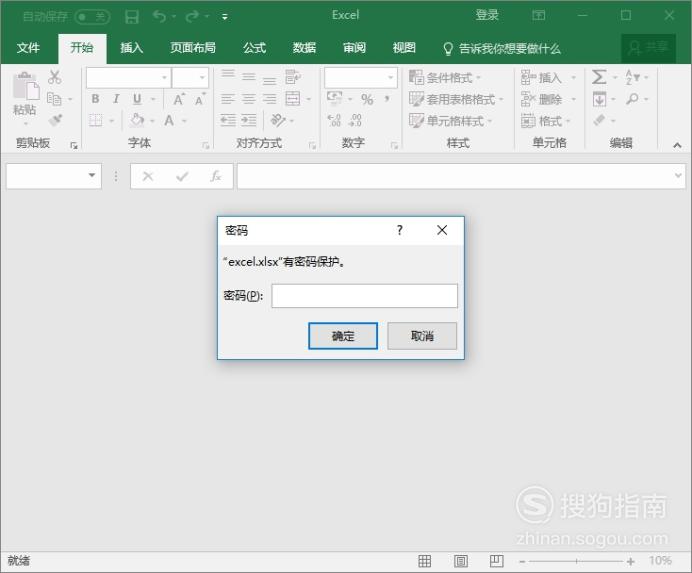The height and width of the screenshot is (573, 692).
Task: Switch to the Formulas (公式) tab
Action: point(254,48)
